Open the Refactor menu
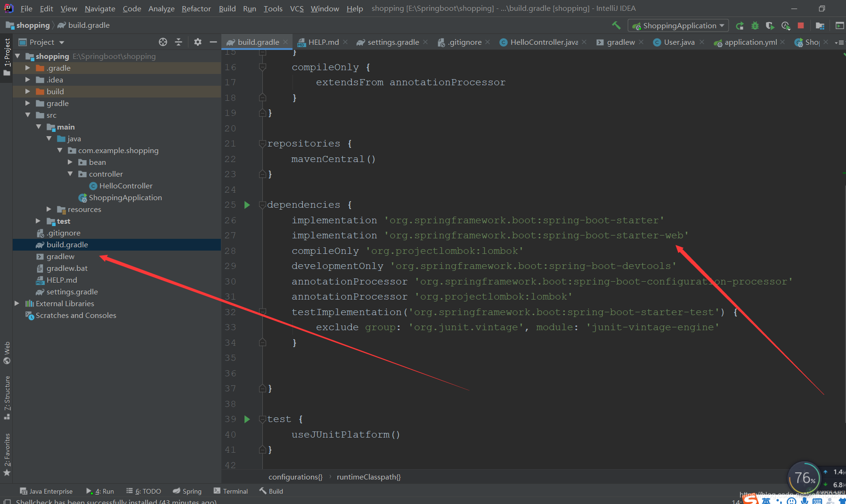Viewport: 846px width, 504px height. click(x=196, y=8)
